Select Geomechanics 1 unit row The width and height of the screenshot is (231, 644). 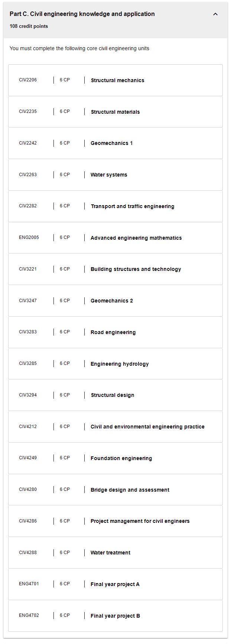tap(115, 143)
